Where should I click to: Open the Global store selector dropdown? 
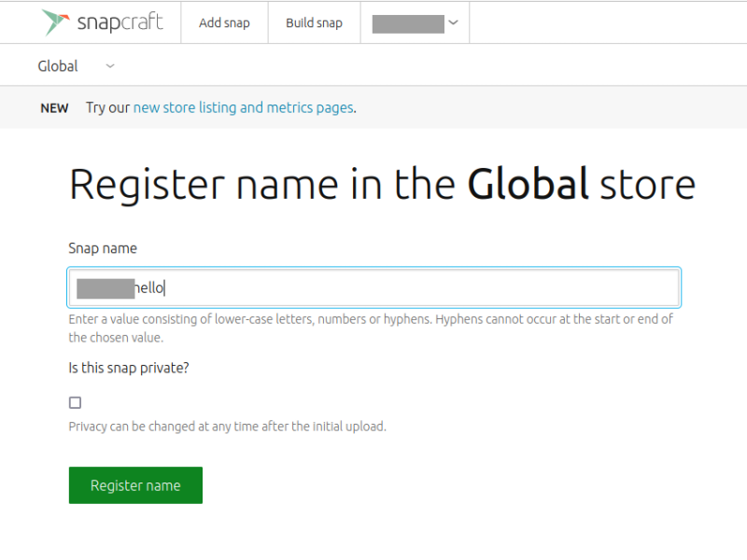point(77,65)
